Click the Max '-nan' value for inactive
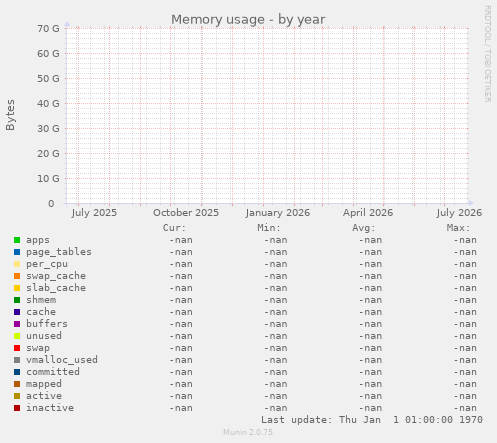 pos(465,408)
